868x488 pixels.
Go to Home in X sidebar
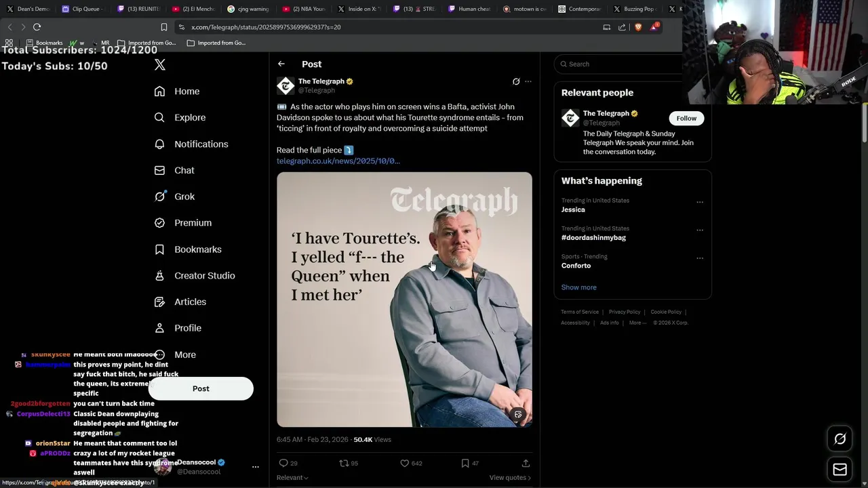click(x=177, y=91)
